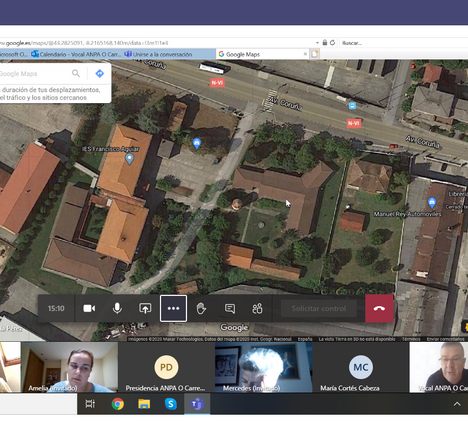Expand the address bar history dropdown

point(317,43)
